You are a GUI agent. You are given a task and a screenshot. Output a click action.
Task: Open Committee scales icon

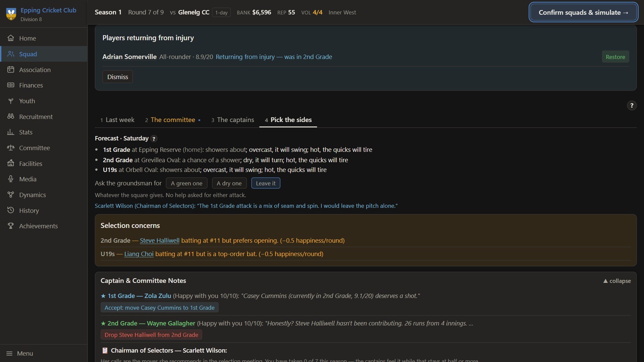(11, 148)
